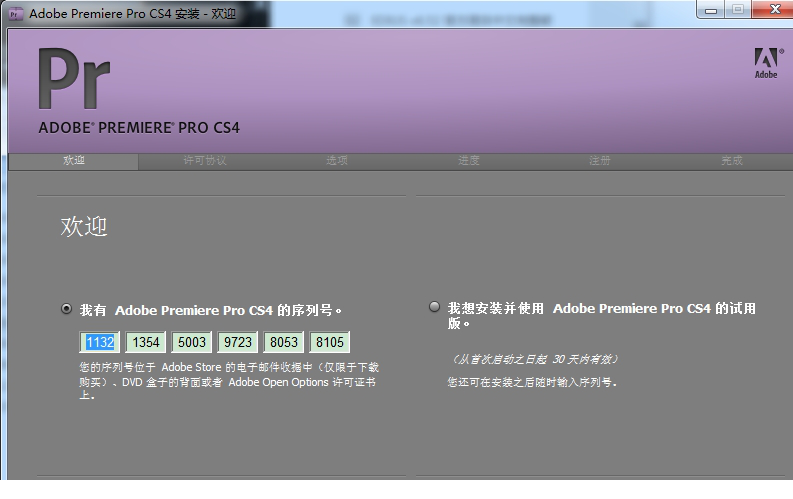
Task: Click serial number field containing 1132
Action: point(100,342)
